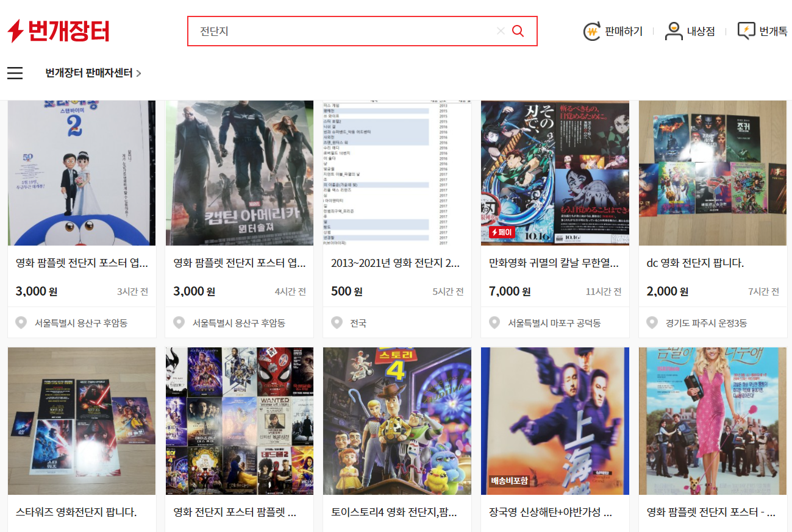Screen dimensions: 792x532
Task: Click the 4시간 전 timestamp
Action: (x=291, y=292)
